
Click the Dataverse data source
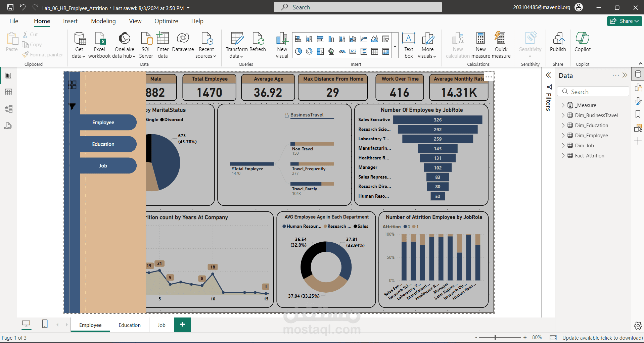click(x=183, y=42)
